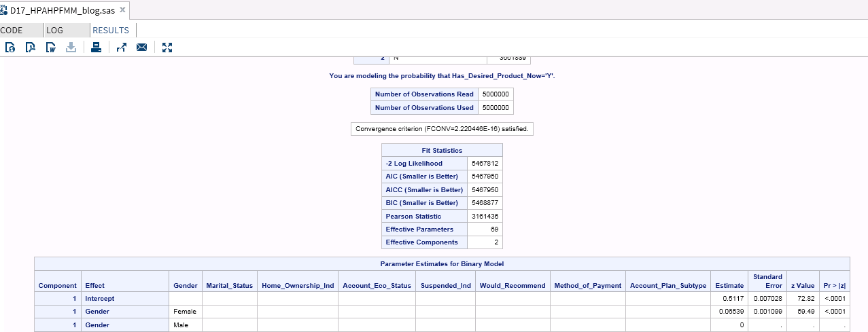Download results as PDF file
Viewport: 868px width, 332px height.
30,48
